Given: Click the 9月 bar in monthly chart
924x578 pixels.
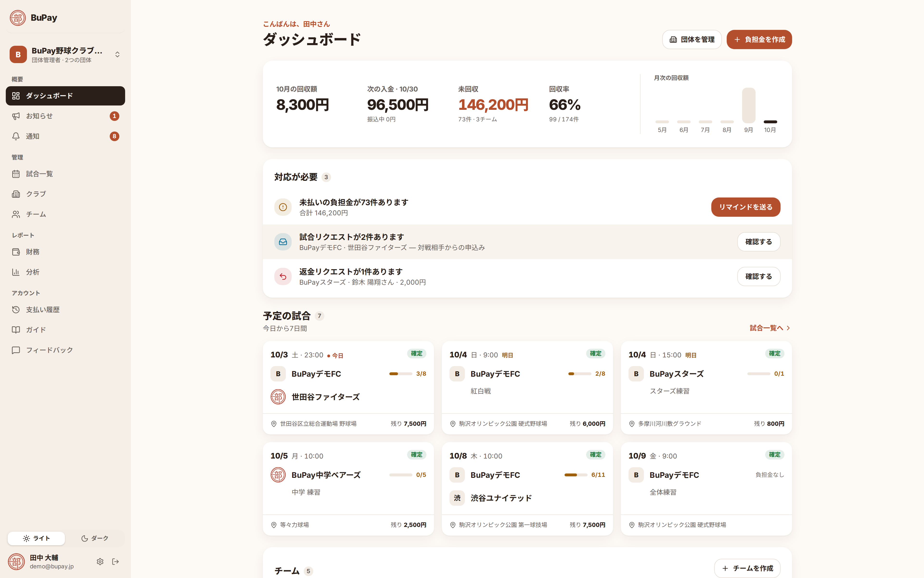Looking at the screenshot, I should click(x=749, y=105).
